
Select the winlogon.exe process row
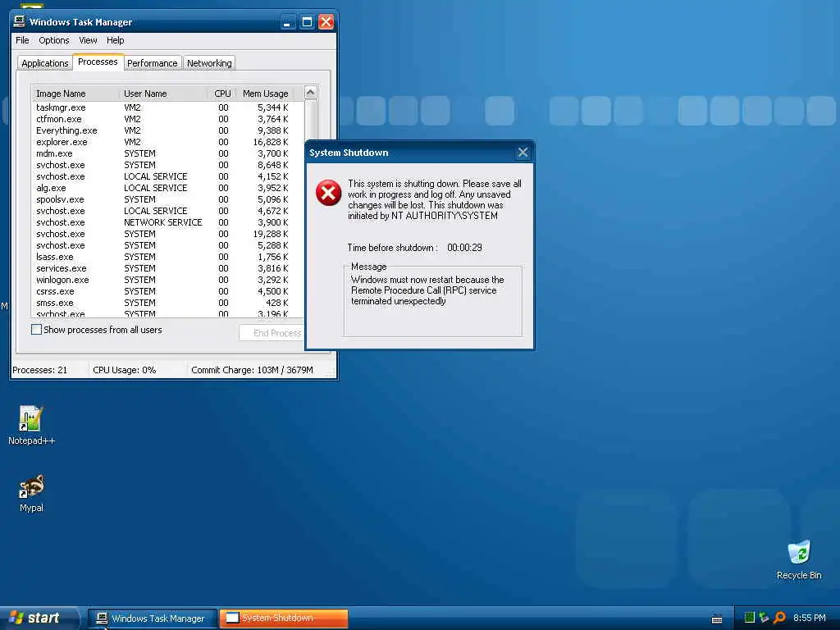point(167,280)
